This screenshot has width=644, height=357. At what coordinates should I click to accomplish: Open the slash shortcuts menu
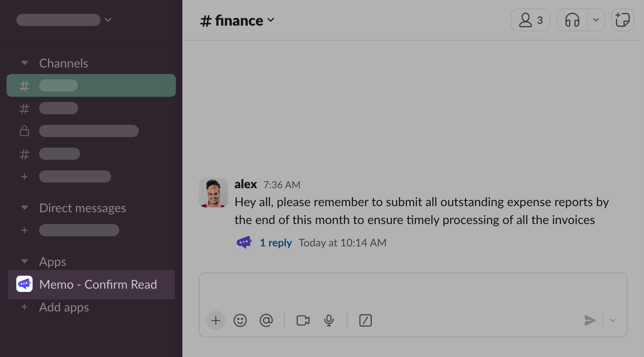366,320
